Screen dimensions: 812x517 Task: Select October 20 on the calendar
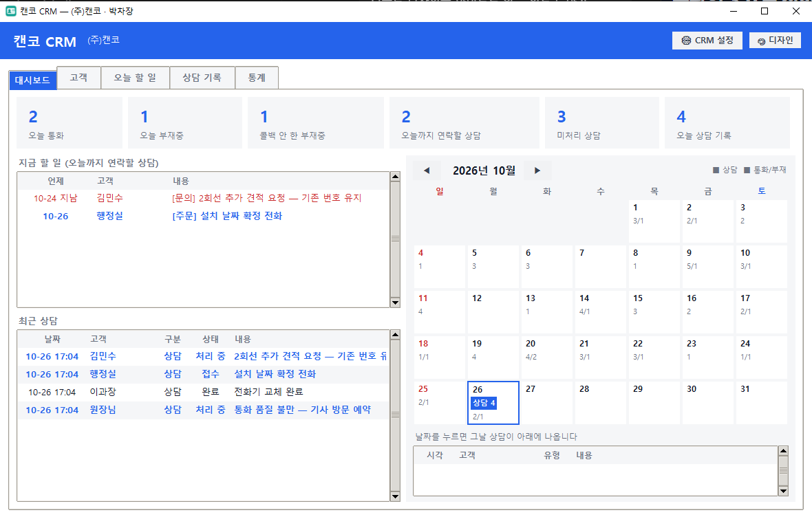tap(547, 357)
